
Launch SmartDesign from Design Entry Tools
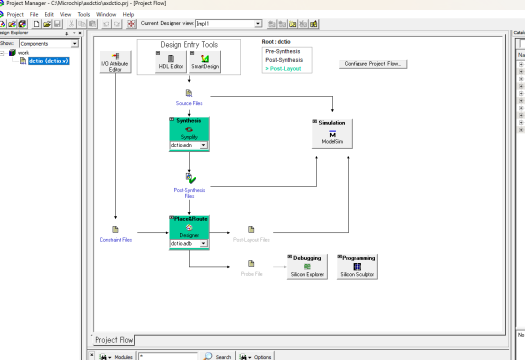point(205,62)
